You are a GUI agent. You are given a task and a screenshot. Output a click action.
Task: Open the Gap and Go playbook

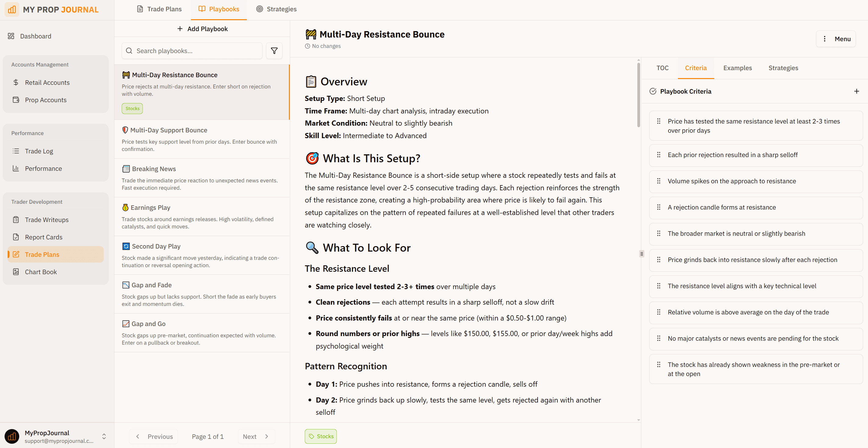point(202,333)
